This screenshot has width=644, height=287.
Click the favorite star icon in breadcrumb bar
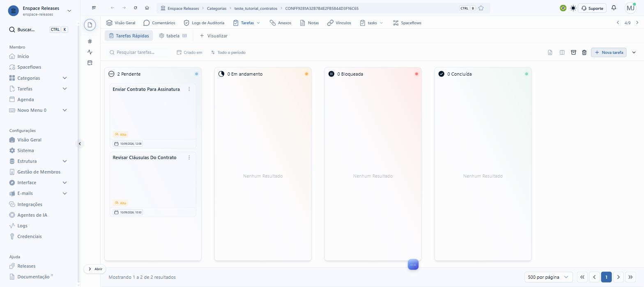481,8
